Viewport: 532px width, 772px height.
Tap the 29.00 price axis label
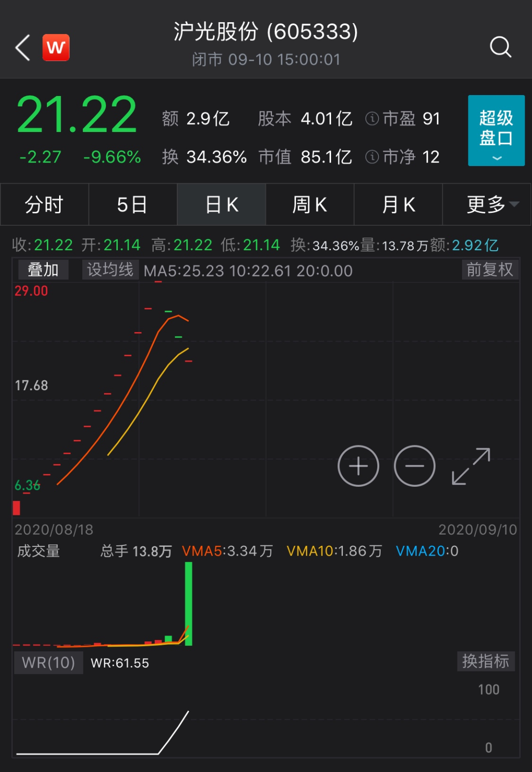click(31, 291)
